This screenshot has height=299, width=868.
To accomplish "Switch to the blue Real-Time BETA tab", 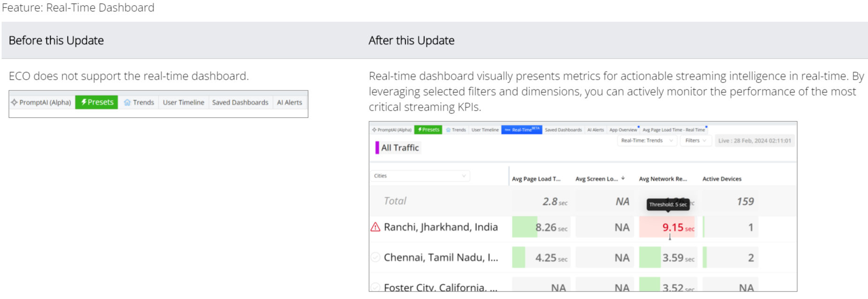I will click(521, 130).
